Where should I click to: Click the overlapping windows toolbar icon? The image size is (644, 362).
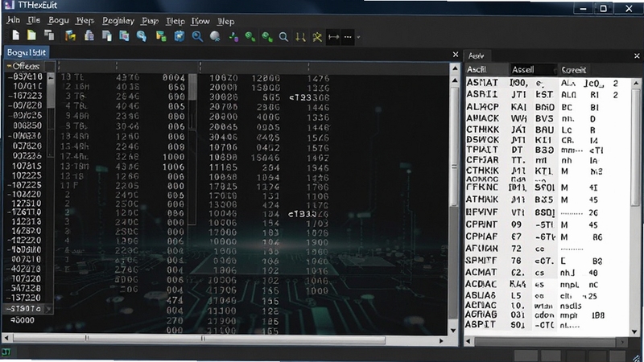[49, 36]
